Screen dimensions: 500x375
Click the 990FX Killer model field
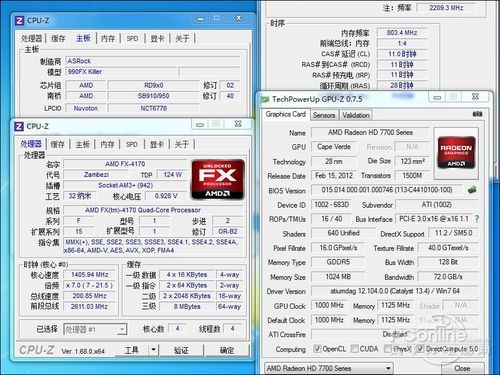(122, 72)
